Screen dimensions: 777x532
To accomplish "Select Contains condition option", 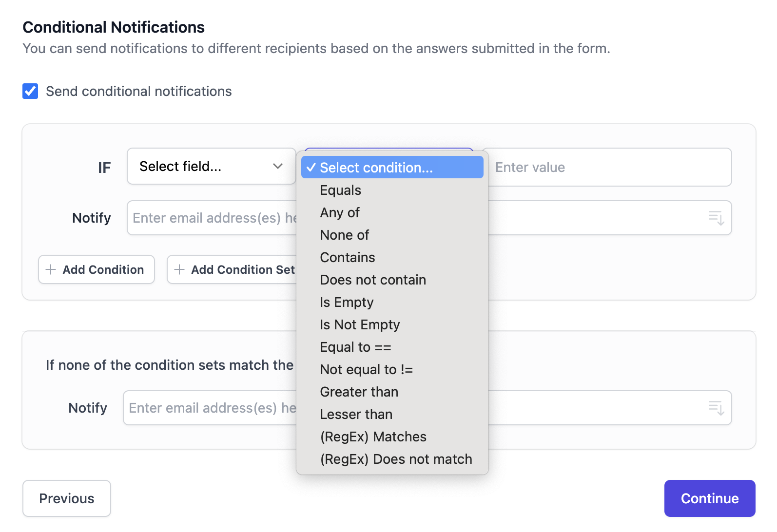I will 348,258.
